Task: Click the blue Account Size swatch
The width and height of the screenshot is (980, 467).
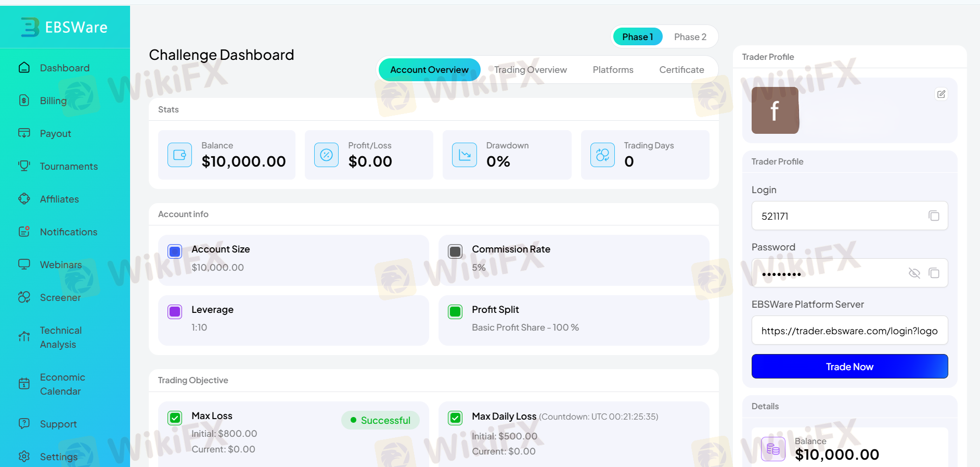Action: (x=175, y=251)
